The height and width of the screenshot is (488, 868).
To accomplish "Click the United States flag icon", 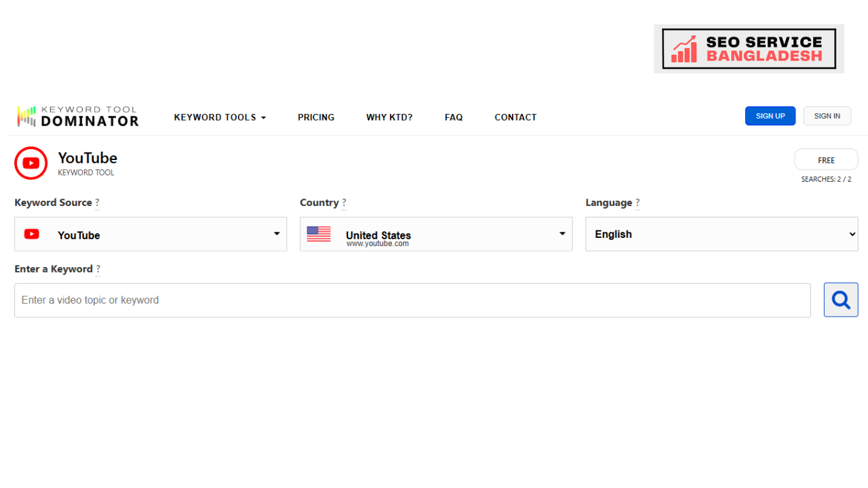I will (319, 234).
